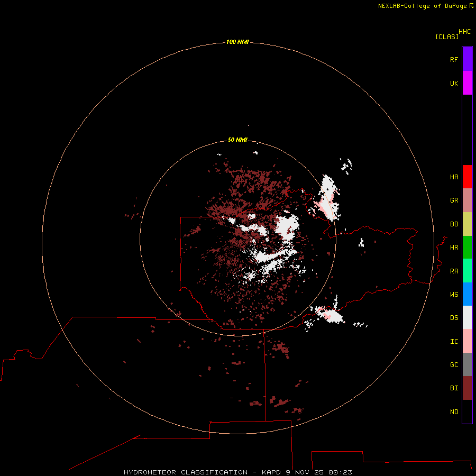Viewport: 476px width, 476px height.
Task: Click the blue WS legend swatch
Action: pos(467,294)
